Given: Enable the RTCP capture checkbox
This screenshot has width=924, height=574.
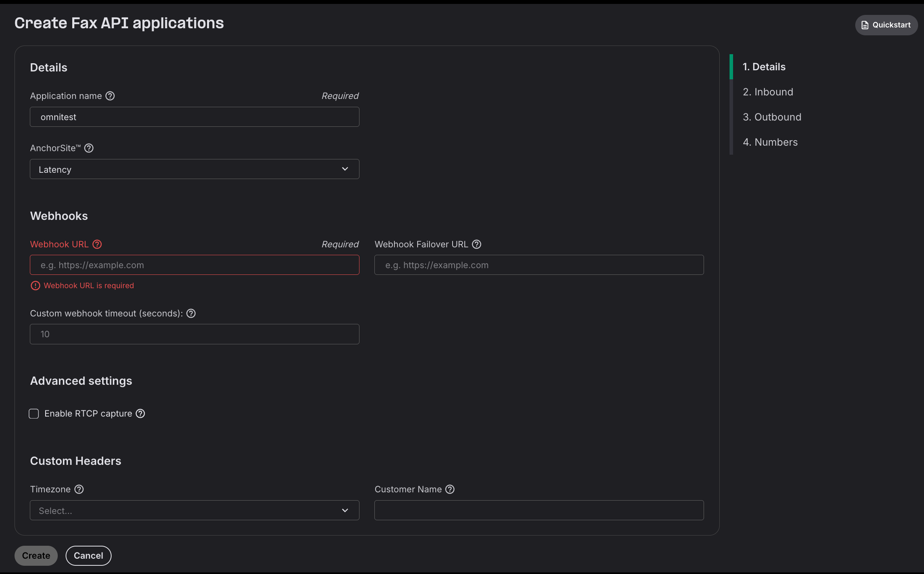Looking at the screenshot, I should pyautogui.click(x=34, y=414).
